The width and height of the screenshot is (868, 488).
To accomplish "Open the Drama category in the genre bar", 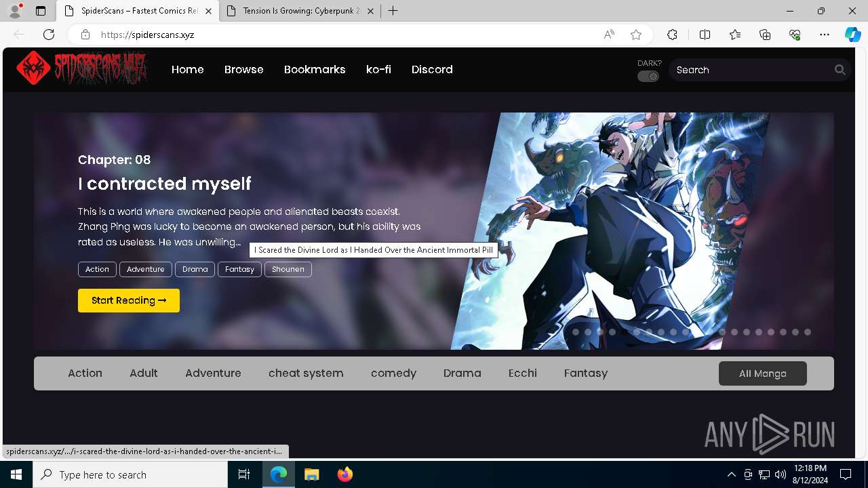I will (462, 373).
